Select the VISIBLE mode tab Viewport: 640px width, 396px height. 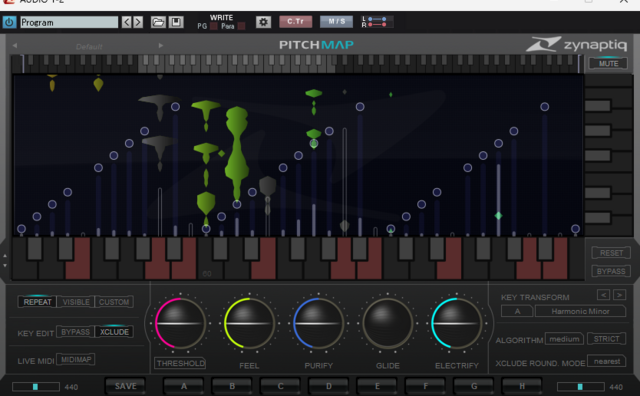pyautogui.click(x=76, y=302)
